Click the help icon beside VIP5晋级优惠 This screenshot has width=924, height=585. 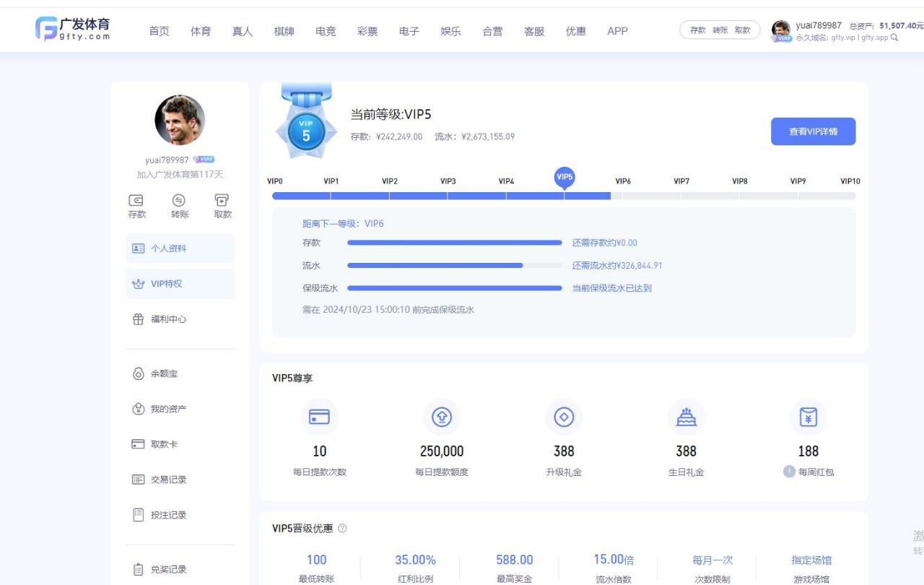click(342, 529)
